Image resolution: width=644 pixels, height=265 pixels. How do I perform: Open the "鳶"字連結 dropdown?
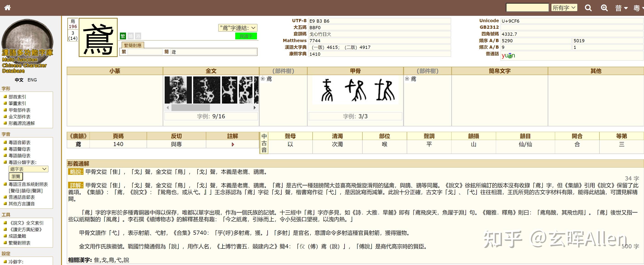238,28
